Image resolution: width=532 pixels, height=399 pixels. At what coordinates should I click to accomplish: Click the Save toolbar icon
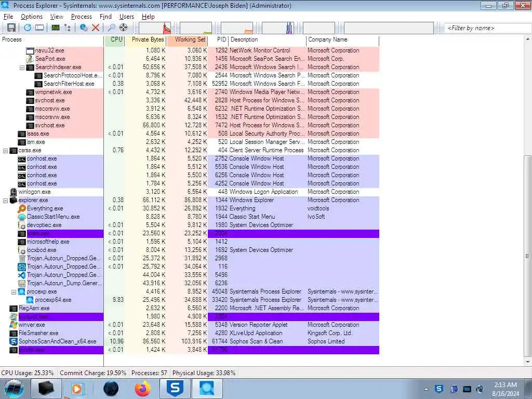coord(11,28)
